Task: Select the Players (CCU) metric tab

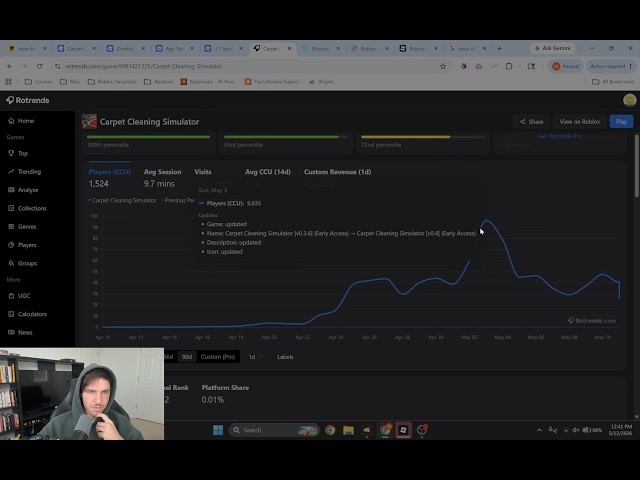Action: [109, 178]
